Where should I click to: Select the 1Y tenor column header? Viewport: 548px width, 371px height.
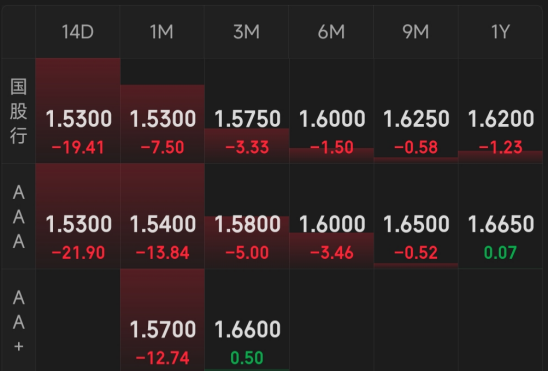tap(500, 32)
